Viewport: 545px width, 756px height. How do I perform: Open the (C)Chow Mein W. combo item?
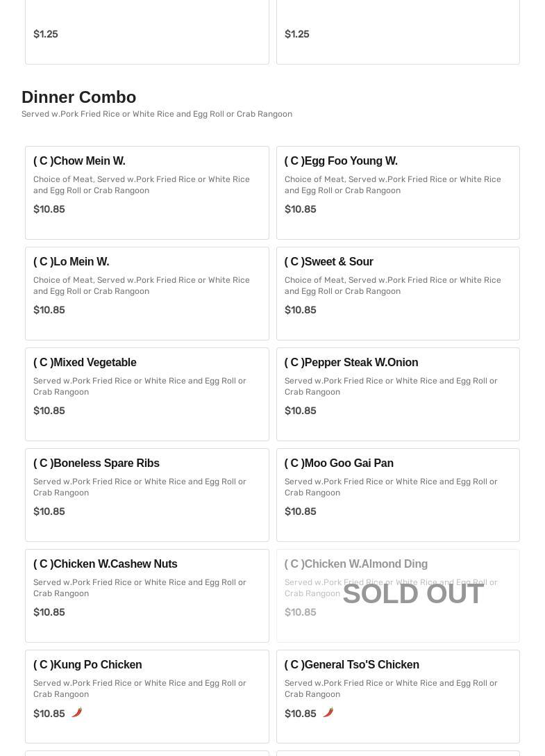pyautogui.click(x=147, y=193)
